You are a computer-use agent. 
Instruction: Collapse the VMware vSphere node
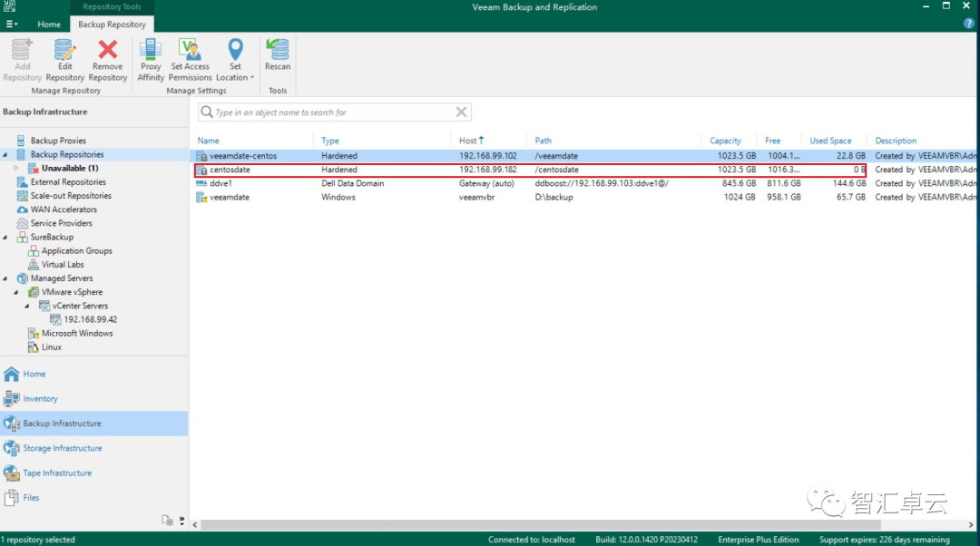(17, 292)
